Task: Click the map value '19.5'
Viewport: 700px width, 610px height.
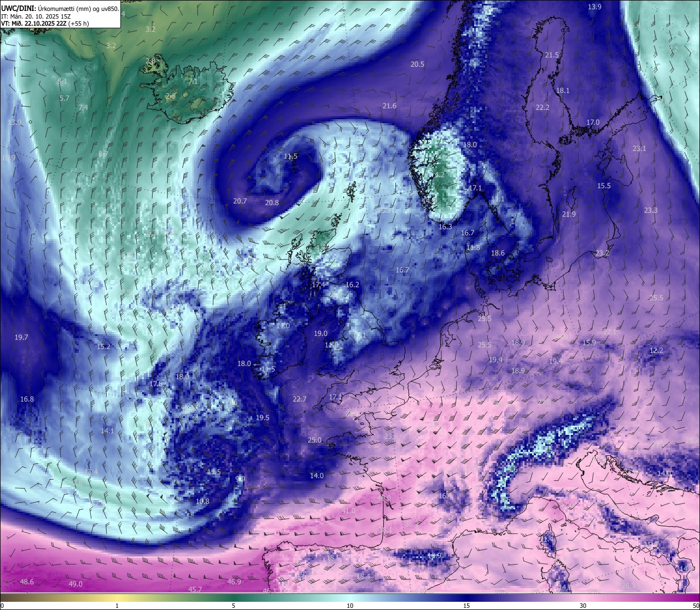Action: coord(262,417)
